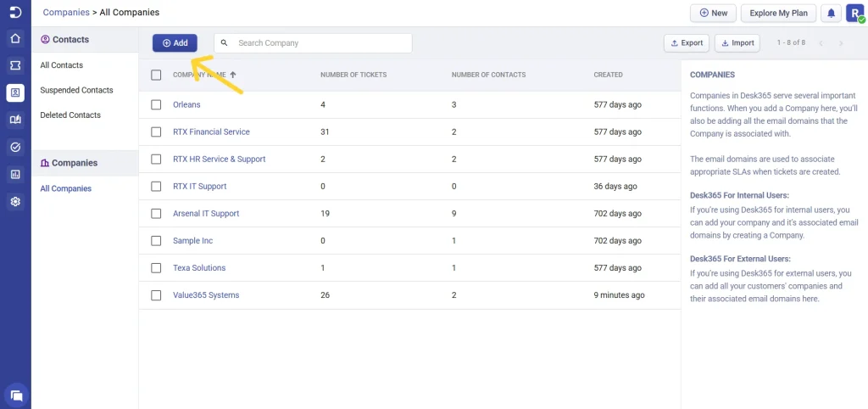Viewport: 868px width, 409px height.
Task: Open Value365 Systems company link
Action: click(206, 295)
